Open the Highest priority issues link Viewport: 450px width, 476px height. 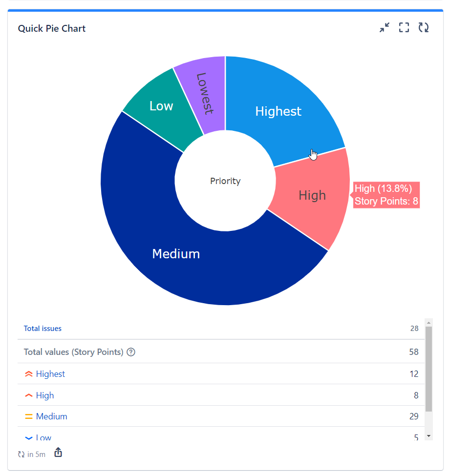tap(50, 373)
